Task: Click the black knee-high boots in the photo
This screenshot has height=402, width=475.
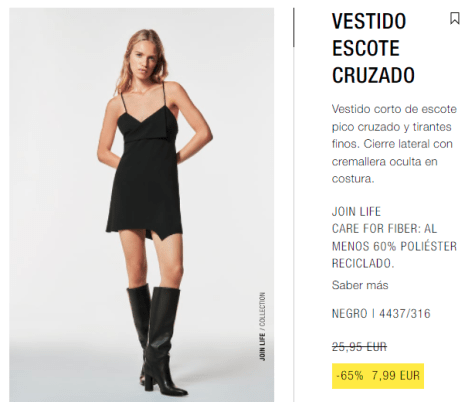Action: click(x=157, y=338)
